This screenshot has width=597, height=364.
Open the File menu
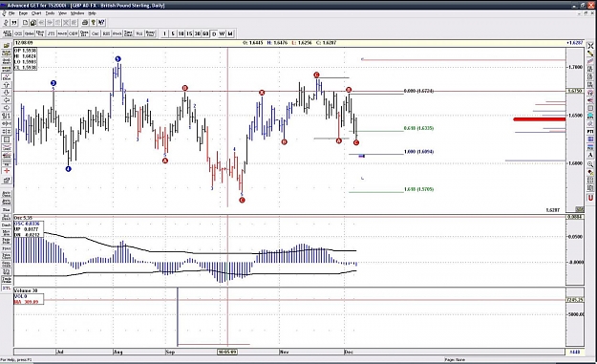11,13
